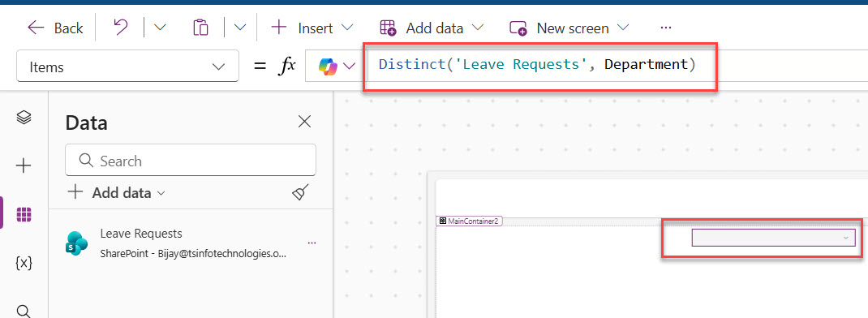The image size is (868, 318).
Task: Open the Add data toolbar menu
Action: pyautogui.click(x=432, y=28)
